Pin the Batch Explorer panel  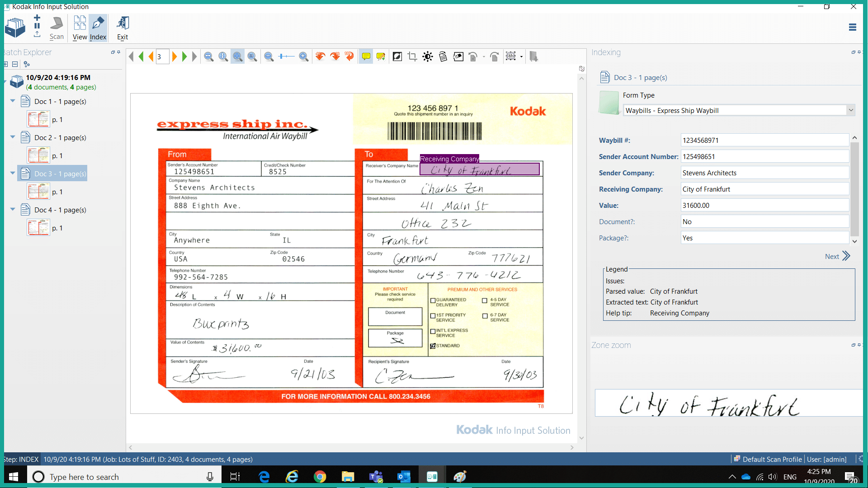pos(118,52)
